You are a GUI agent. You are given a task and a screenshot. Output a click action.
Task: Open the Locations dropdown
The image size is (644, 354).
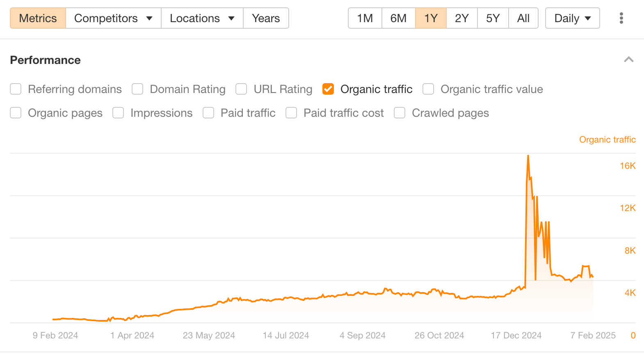click(202, 18)
